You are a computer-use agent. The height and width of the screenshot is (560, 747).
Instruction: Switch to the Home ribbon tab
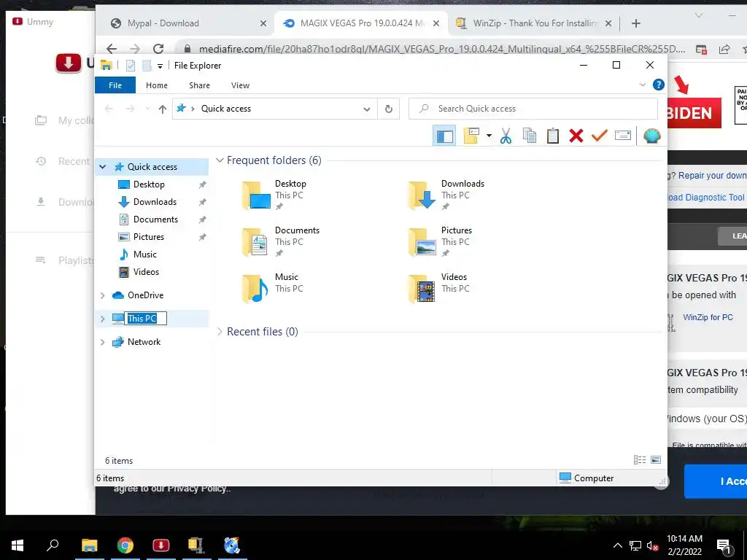157,85
